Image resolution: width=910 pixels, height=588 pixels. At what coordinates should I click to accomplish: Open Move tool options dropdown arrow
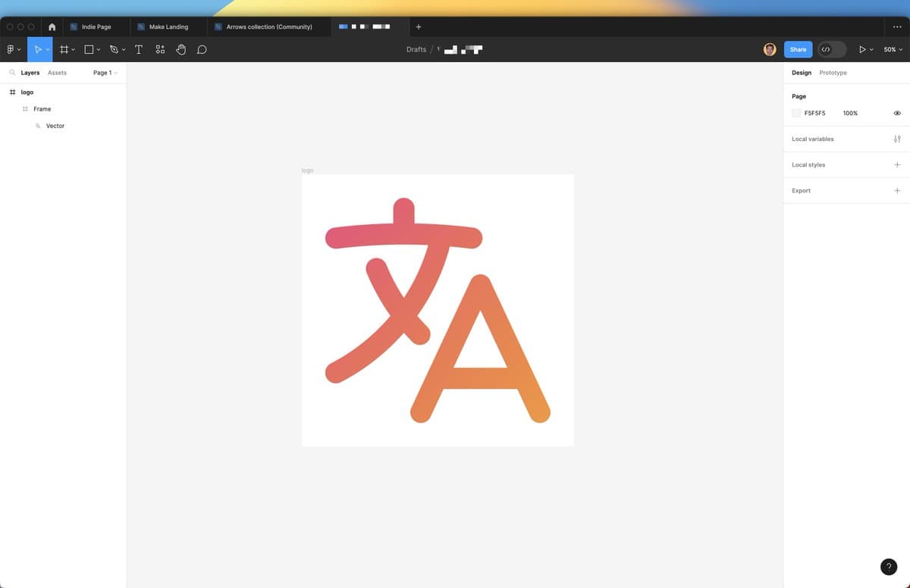coord(48,50)
